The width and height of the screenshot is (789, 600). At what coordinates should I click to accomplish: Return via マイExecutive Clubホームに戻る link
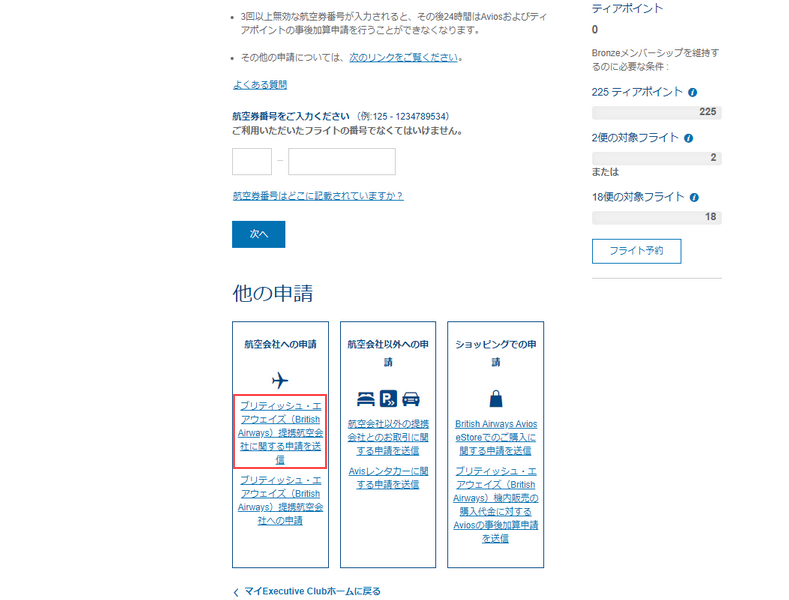pyautogui.click(x=312, y=591)
